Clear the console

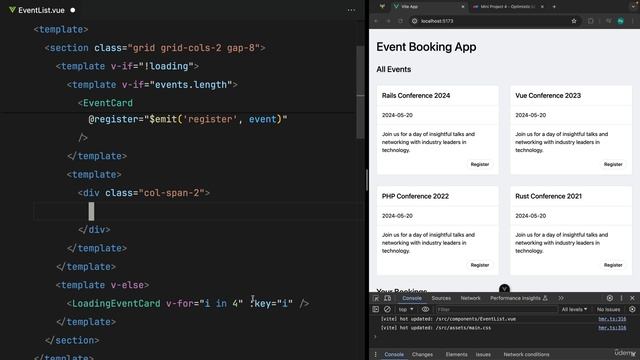click(387, 309)
